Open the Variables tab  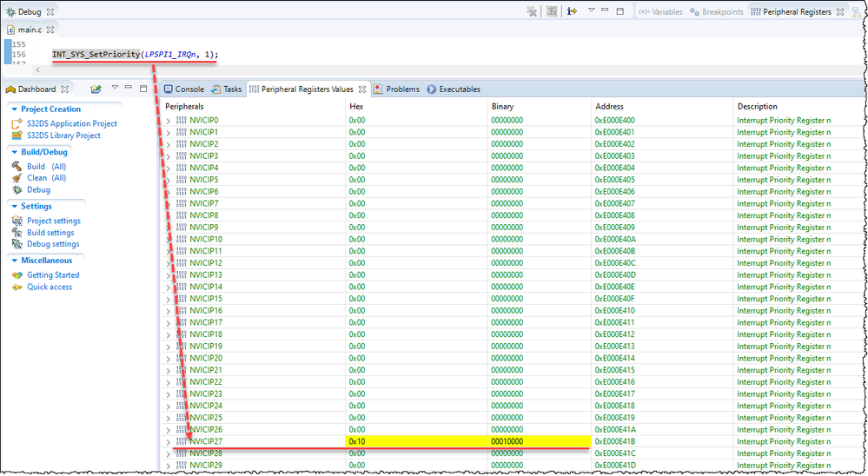[660, 11]
